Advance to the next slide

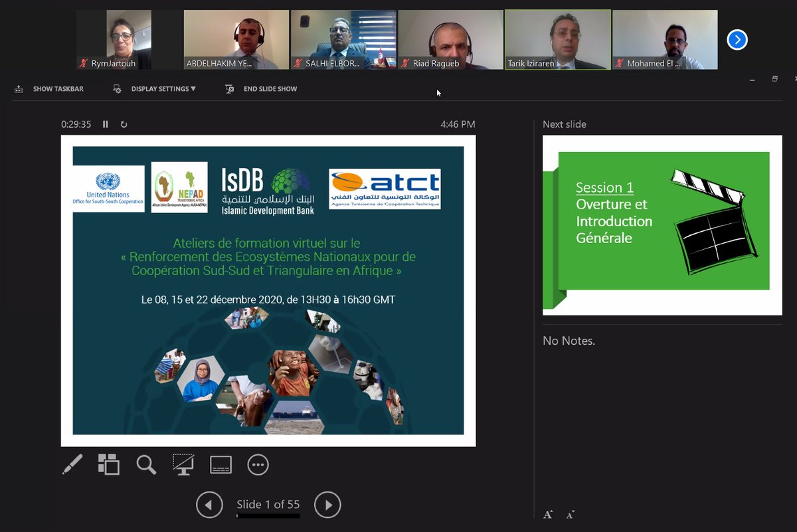[327, 505]
